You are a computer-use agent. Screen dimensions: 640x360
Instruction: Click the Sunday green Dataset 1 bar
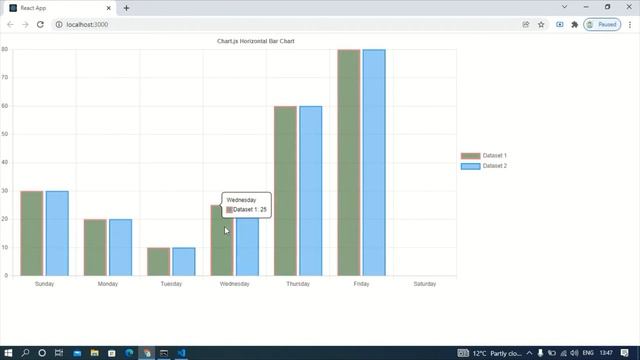[32, 233]
